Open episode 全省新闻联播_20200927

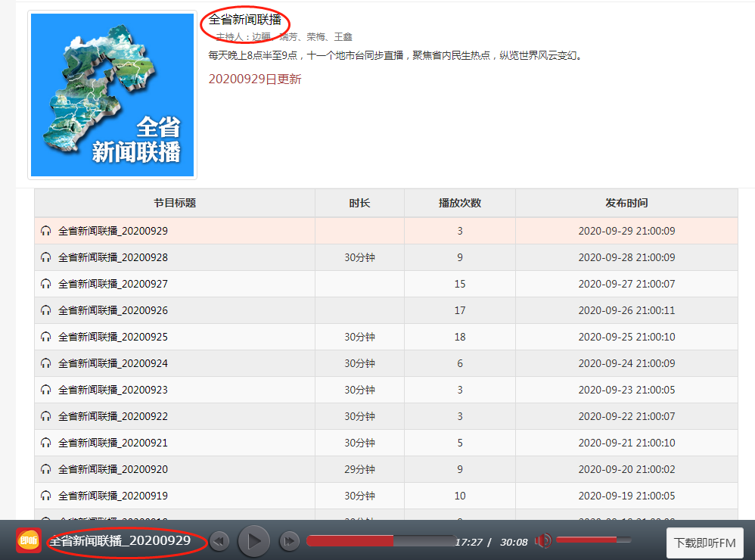(x=113, y=284)
